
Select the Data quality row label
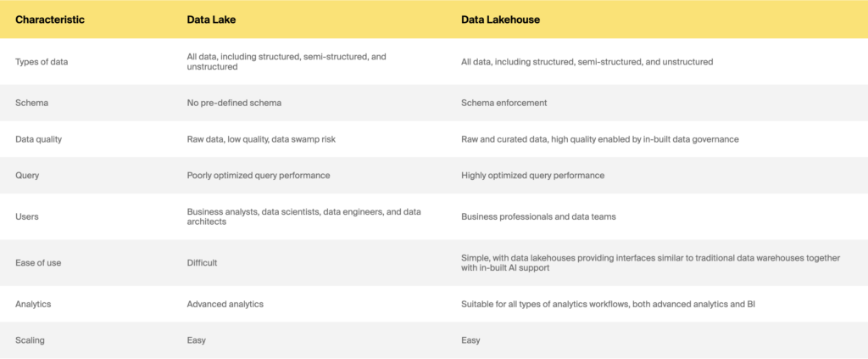[x=38, y=139]
